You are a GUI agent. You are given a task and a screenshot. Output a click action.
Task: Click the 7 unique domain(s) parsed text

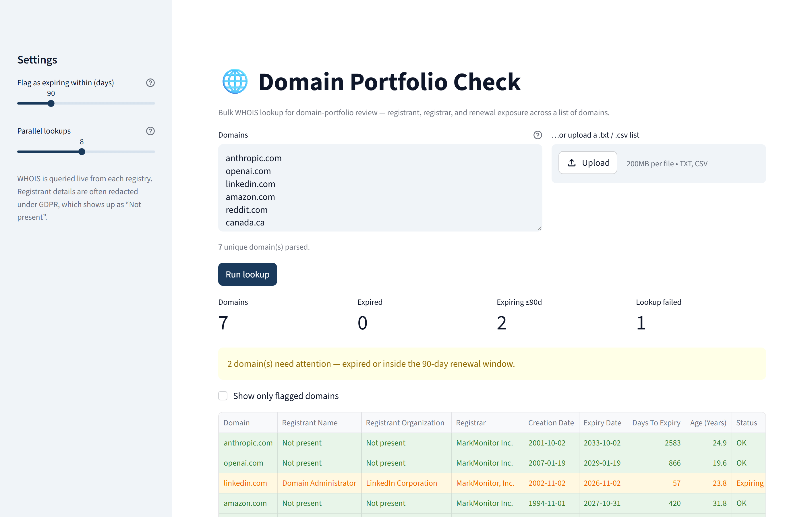pyautogui.click(x=264, y=247)
